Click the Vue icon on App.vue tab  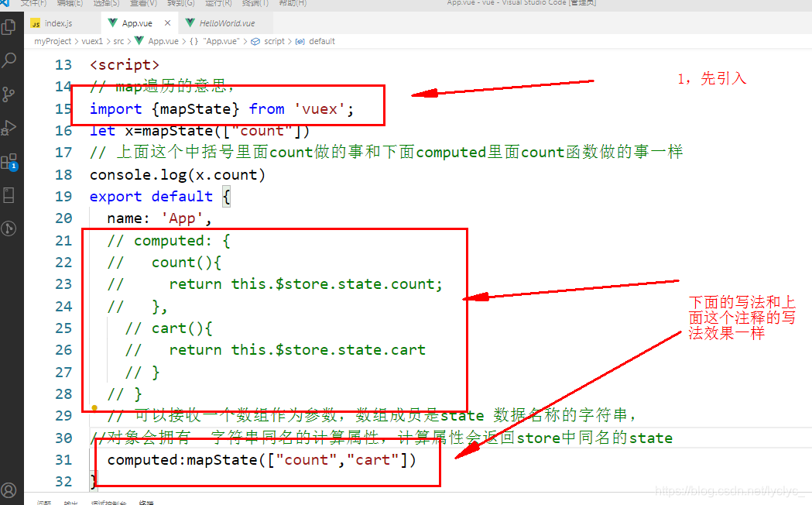pos(112,22)
